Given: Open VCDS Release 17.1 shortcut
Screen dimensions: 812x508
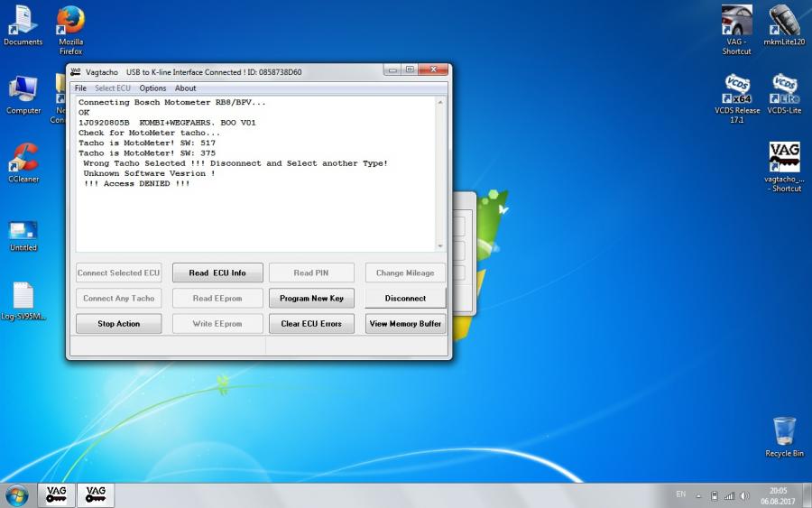Looking at the screenshot, I should click(736, 89).
